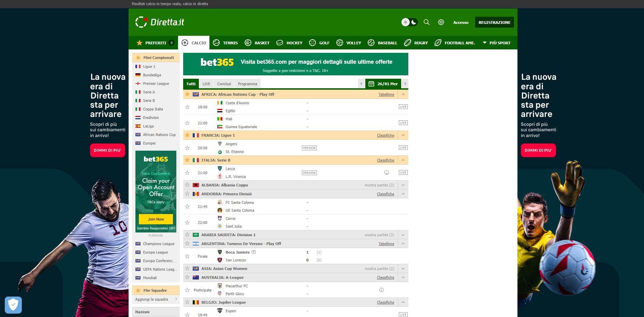
Task: Go to next day arrow
Action: tap(405, 84)
